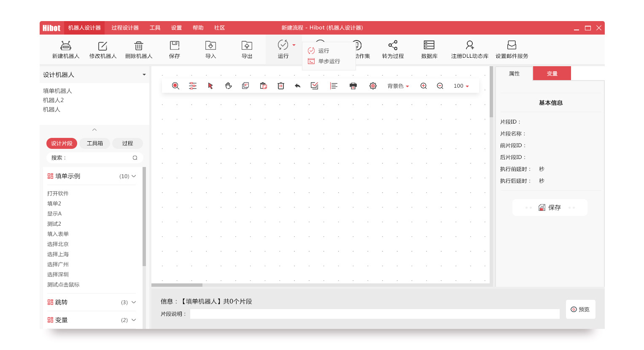The width and height of the screenshot is (644, 350).
Task: Switch to the 工具箱 pill toggle
Action: pyautogui.click(x=95, y=143)
